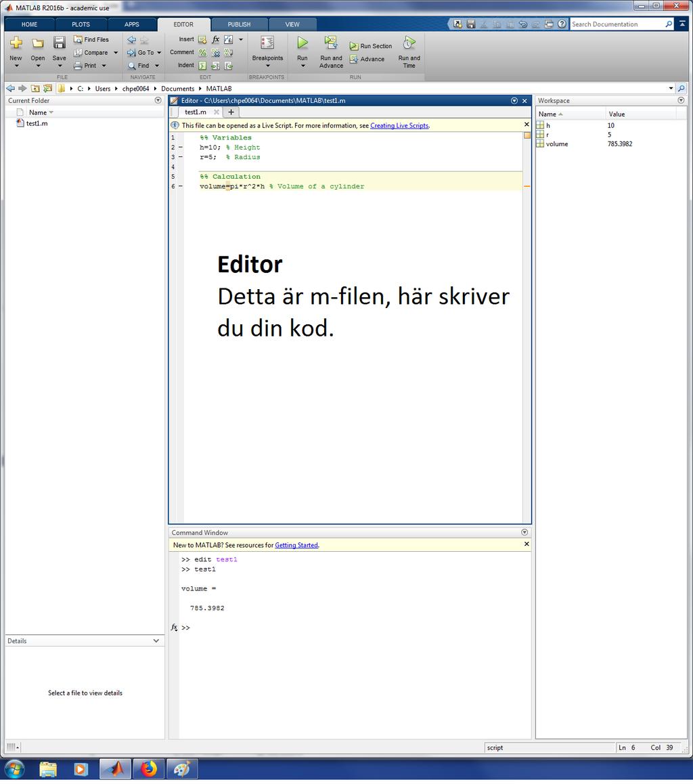Click the Smart Indent icon
This screenshot has height=784, width=693.
click(202, 66)
